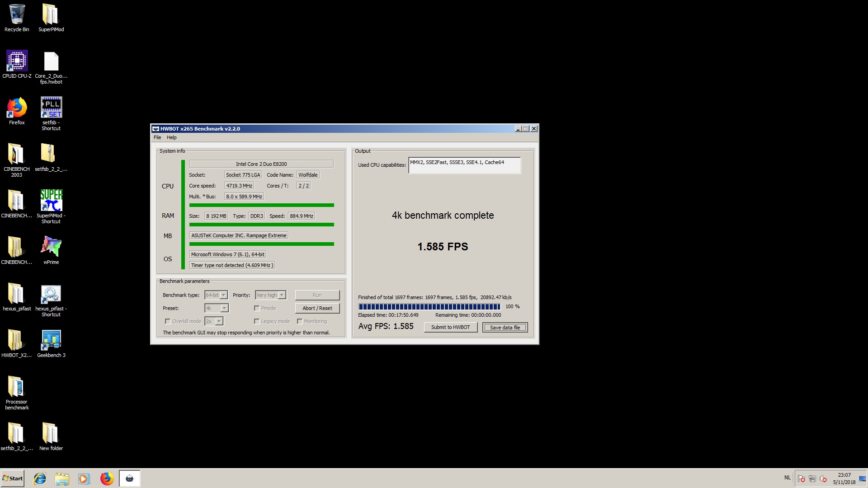Click the Run button
Viewport: 868px width, 488px height.
pos(317,296)
